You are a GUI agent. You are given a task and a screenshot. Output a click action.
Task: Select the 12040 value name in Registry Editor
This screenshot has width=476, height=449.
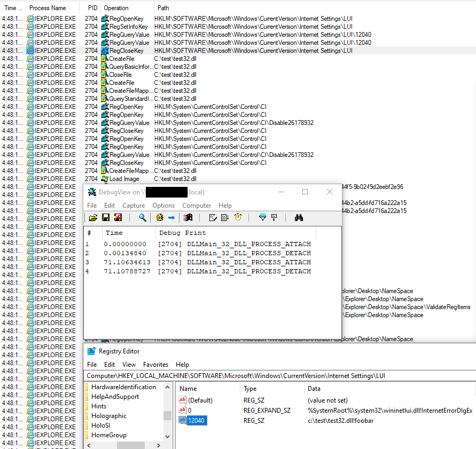[x=197, y=421]
